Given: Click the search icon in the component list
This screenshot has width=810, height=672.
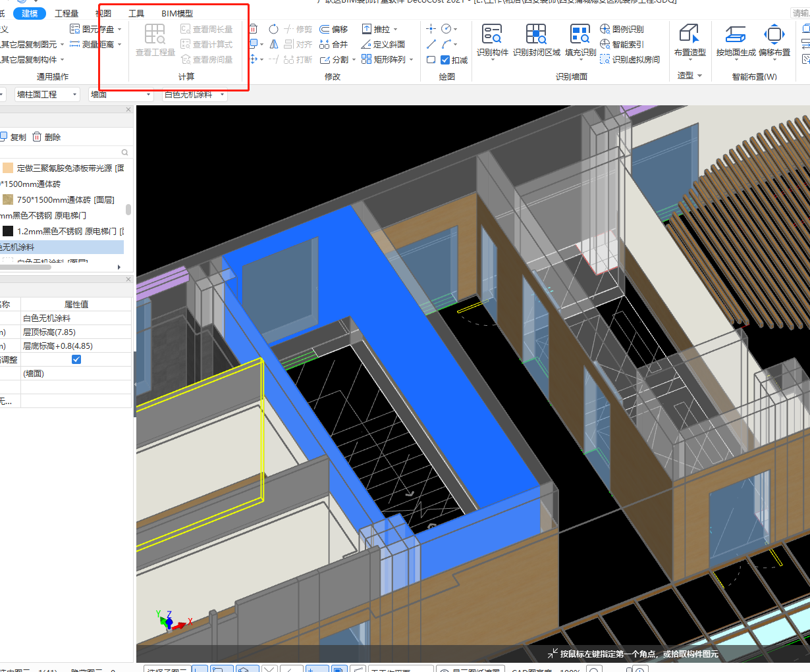Looking at the screenshot, I should [x=124, y=153].
